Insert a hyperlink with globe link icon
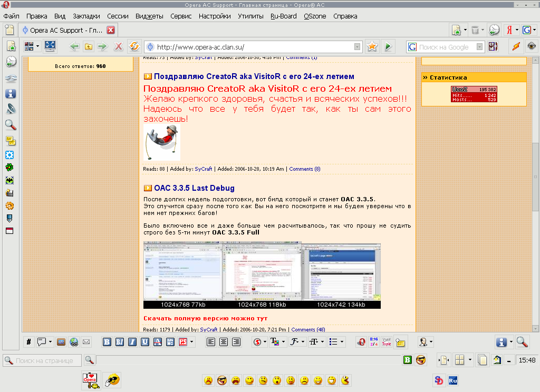The width and height of the screenshot is (540, 392). point(74,342)
